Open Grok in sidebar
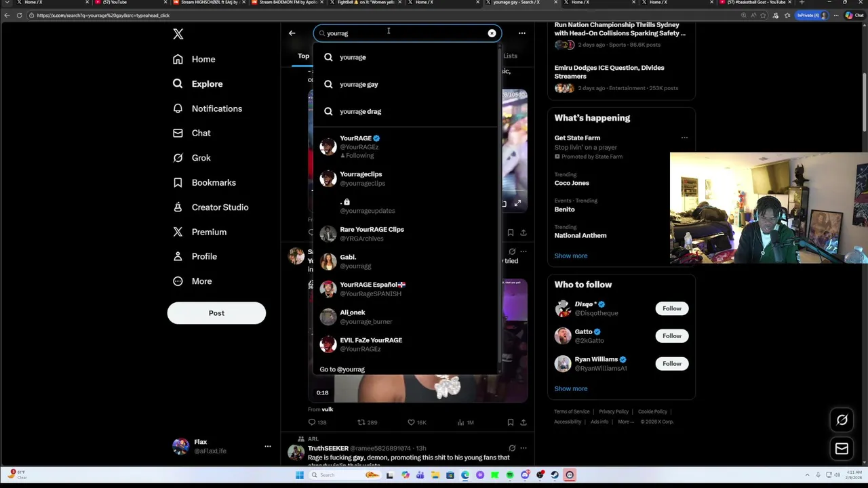 pyautogui.click(x=191, y=158)
